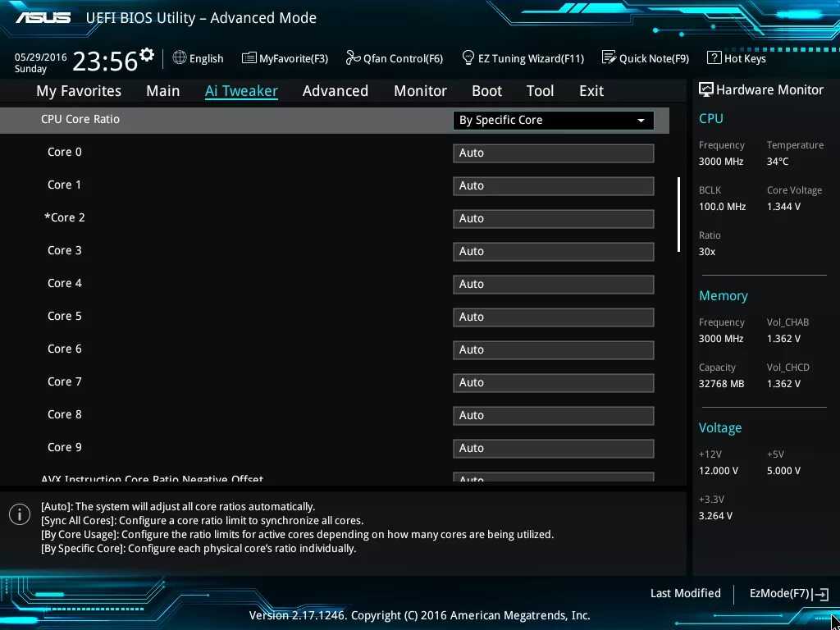Click the memory Capacity value 32768 MB
The width and height of the screenshot is (840, 630).
tap(721, 384)
